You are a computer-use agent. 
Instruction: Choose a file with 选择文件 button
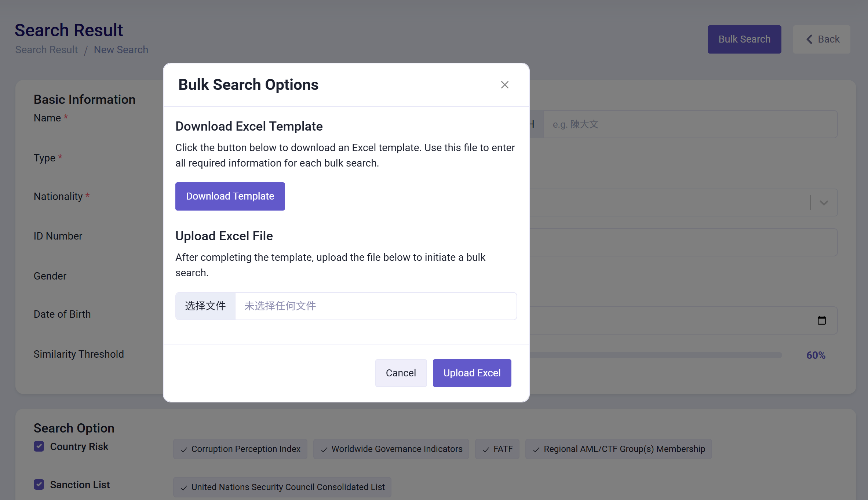205,306
